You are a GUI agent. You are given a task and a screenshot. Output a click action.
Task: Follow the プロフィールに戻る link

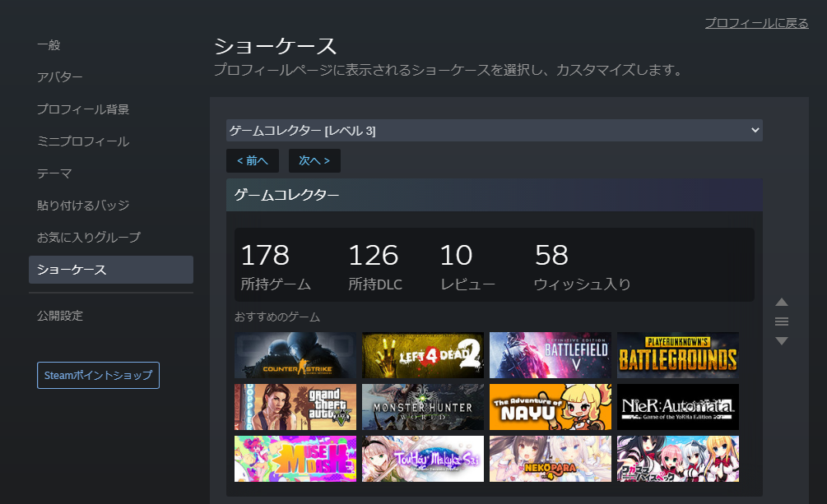pos(756,23)
